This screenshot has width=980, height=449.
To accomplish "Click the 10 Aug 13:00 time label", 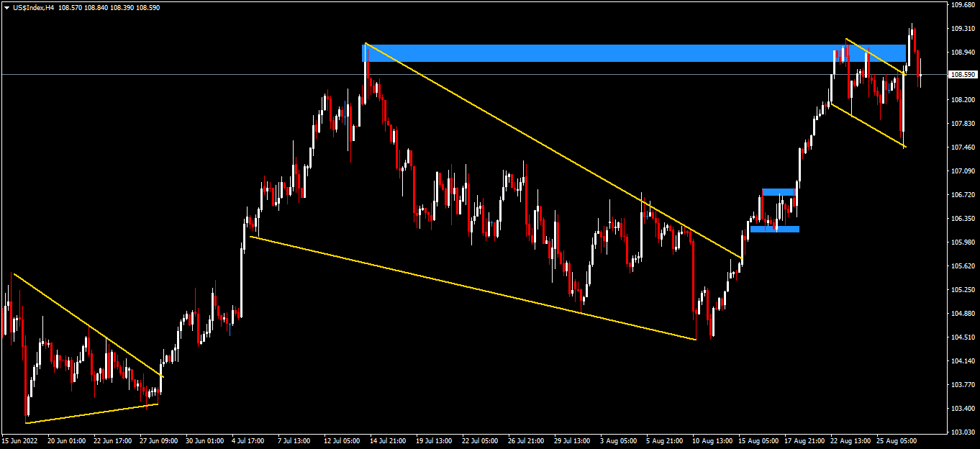I will point(712,440).
